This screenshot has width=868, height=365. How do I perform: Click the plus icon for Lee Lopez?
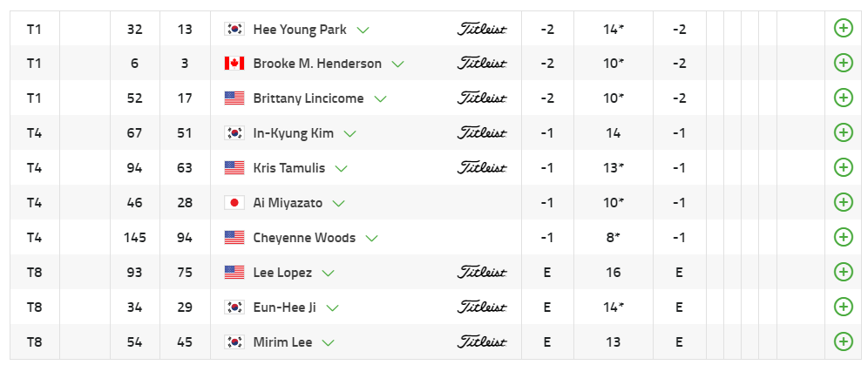click(843, 272)
